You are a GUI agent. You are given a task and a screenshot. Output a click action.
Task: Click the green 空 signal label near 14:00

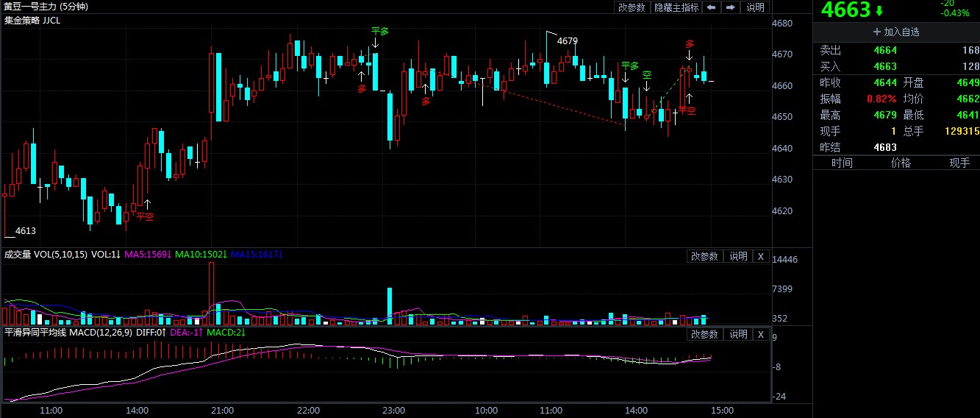pyautogui.click(x=647, y=74)
